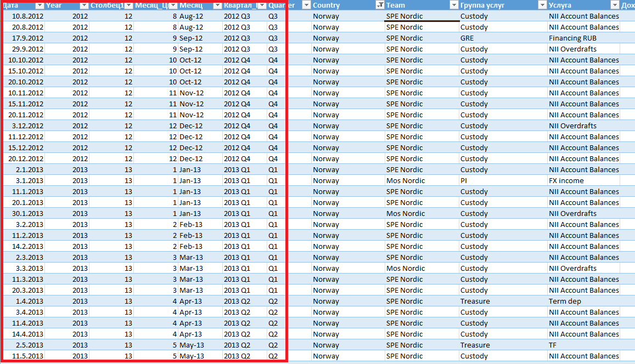Open the Quarter column filter dropdown
635x364 pixels.
[x=307, y=5]
